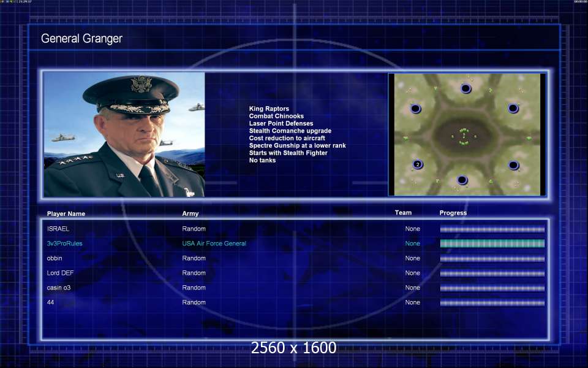Viewport: 588px width, 368px height.
Task: Click team None for casin o3
Action: 412,288
